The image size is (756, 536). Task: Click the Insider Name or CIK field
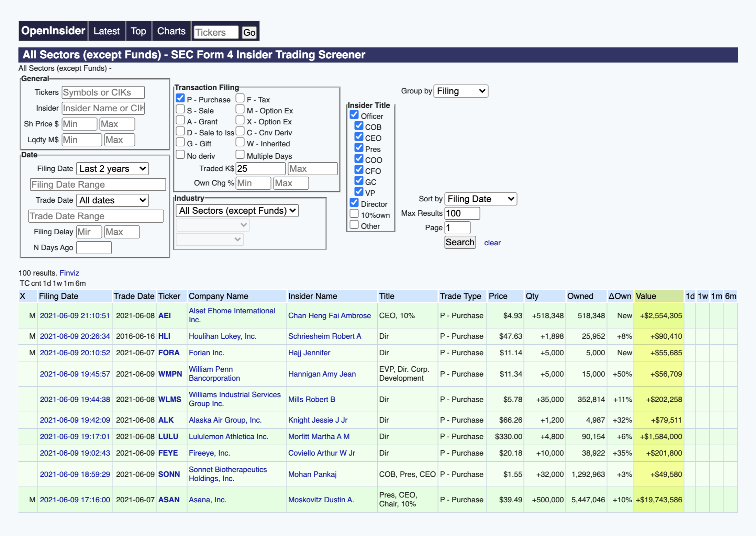103,108
